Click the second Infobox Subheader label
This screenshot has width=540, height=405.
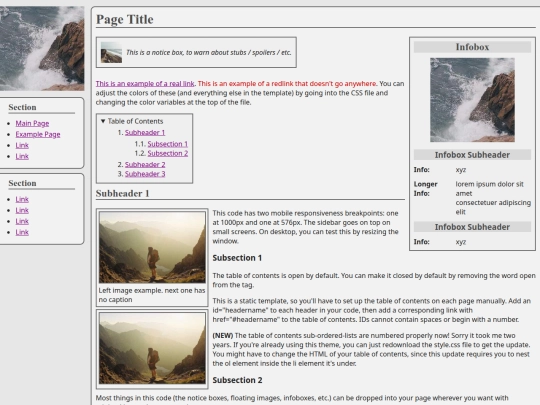472,227
